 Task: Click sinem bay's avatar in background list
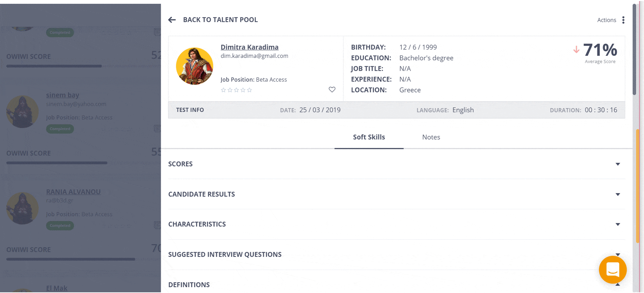point(22,112)
